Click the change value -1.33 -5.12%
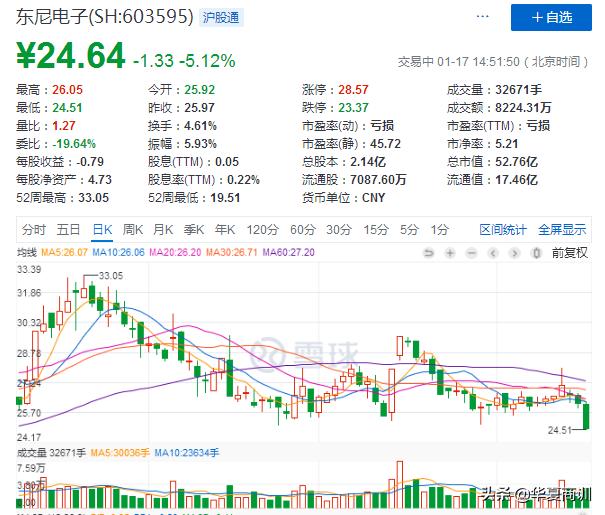 [x=184, y=61]
